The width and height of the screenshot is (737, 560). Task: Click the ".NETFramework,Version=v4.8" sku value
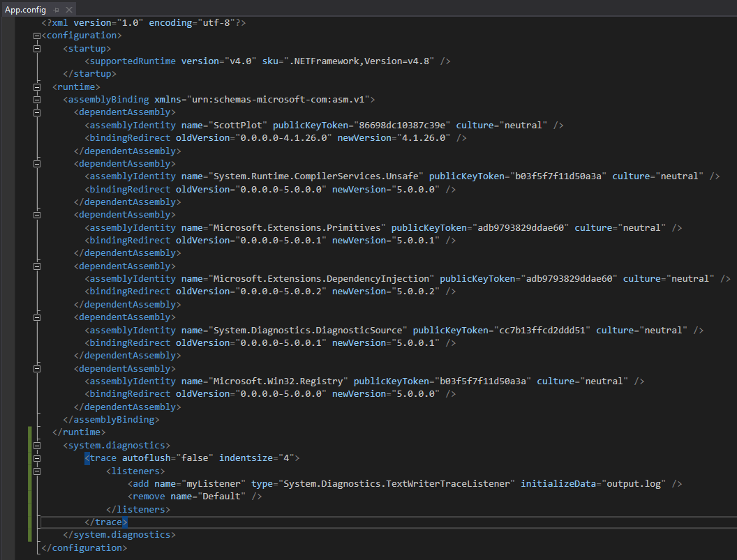coord(359,61)
